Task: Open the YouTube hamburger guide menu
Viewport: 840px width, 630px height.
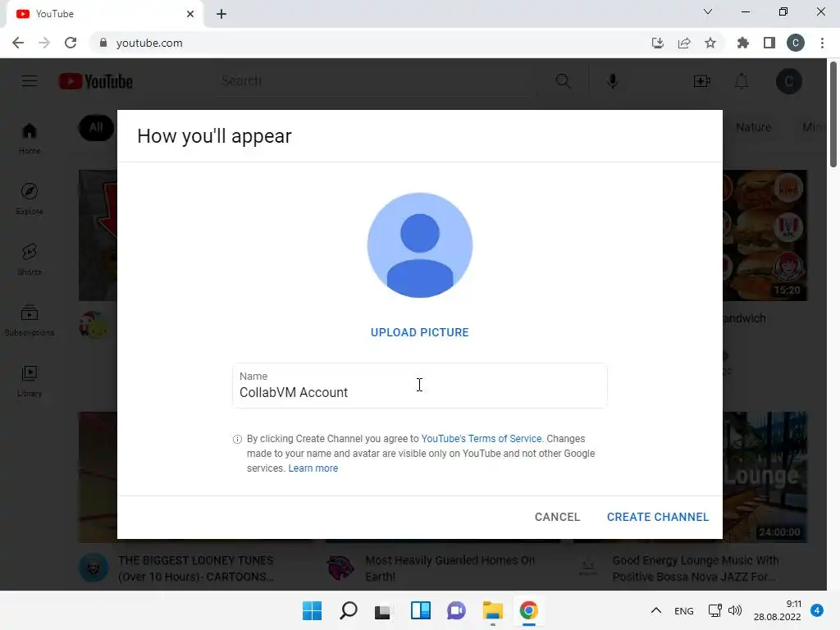Action: click(x=29, y=81)
